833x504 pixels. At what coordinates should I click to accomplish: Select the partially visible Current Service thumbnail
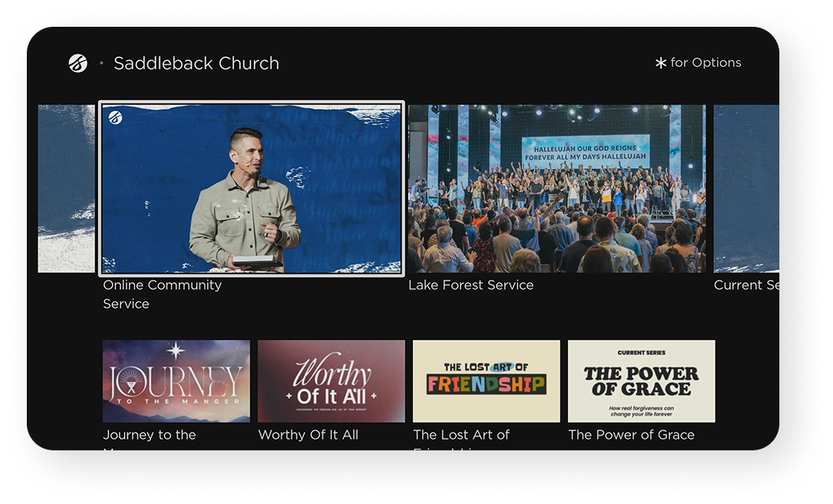point(746,188)
